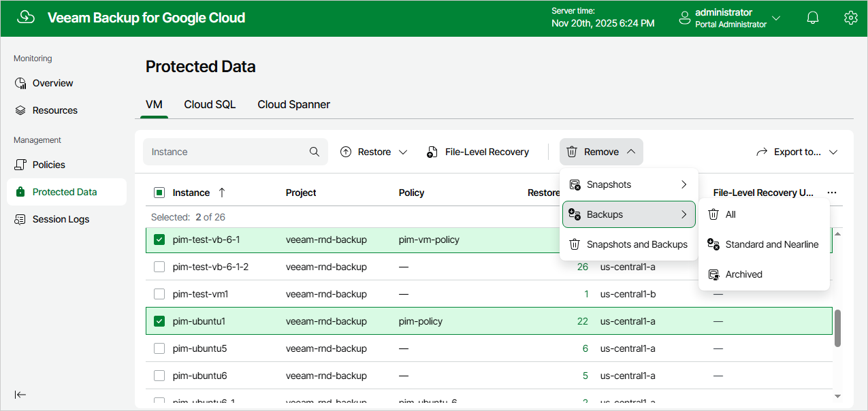Switch to the Cloud SQL tab

pyautogui.click(x=210, y=105)
